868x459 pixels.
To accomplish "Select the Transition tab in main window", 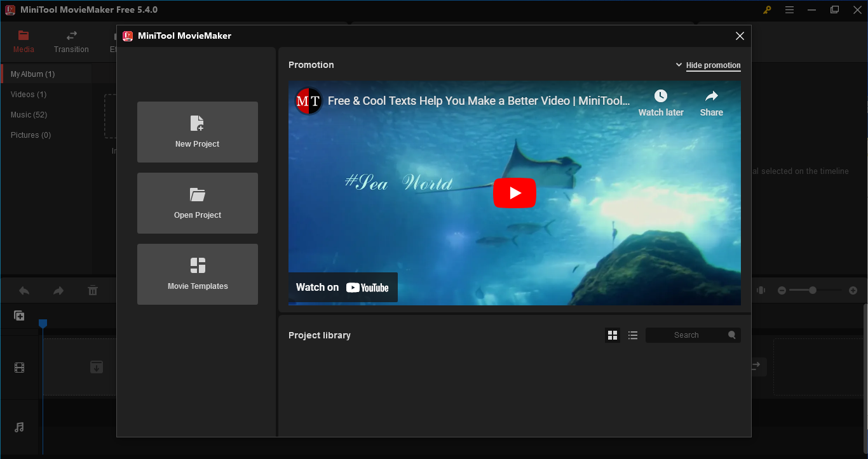I will (x=71, y=42).
